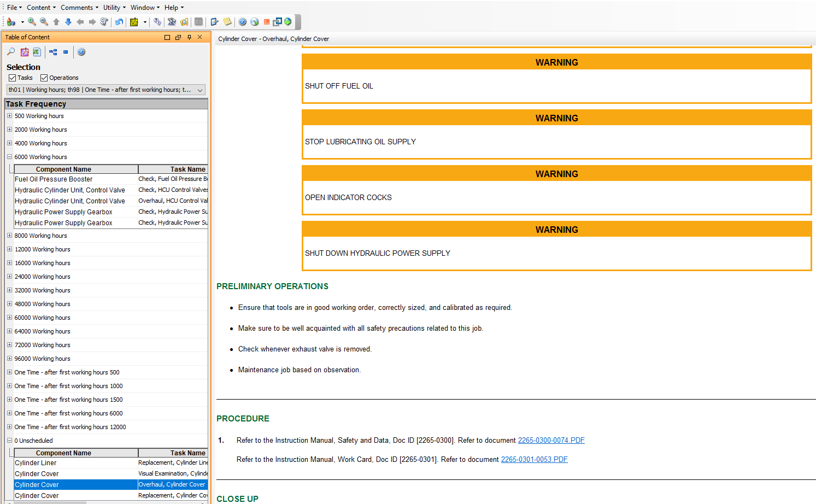Open the 2265-0301-0053.PDF link
Screen dimensions: 816x504
click(x=534, y=459)
